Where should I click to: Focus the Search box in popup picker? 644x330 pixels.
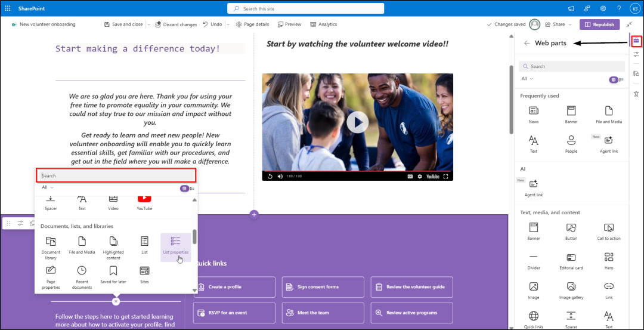pyautogui.click(x=116, y=175)
